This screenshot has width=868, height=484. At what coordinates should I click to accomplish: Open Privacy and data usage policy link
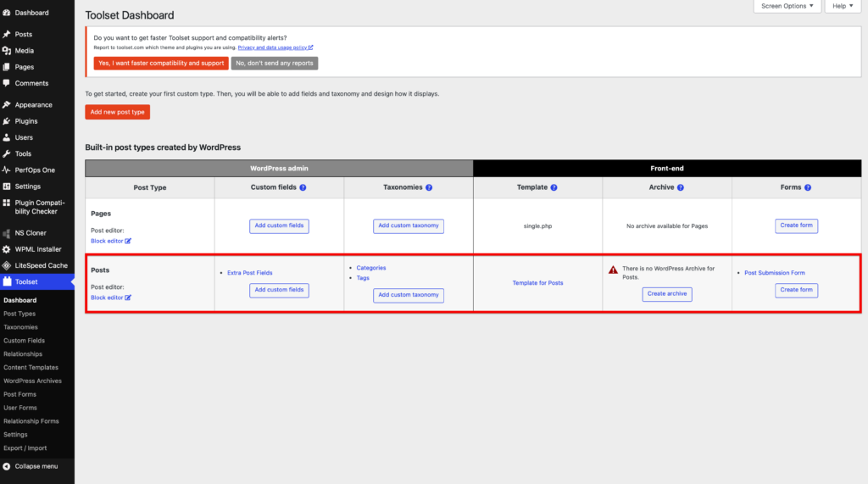275,47
